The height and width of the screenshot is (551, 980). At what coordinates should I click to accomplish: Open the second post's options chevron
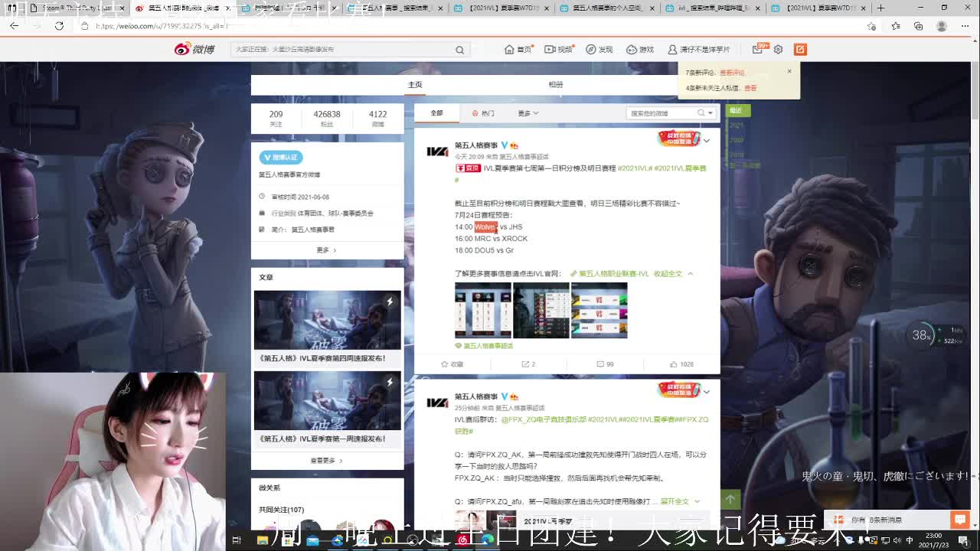tap(707, 392)
